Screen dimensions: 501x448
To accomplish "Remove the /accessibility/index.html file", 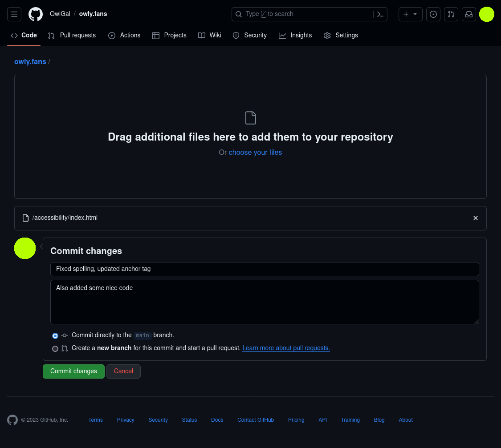I will [x=476, y=218].
